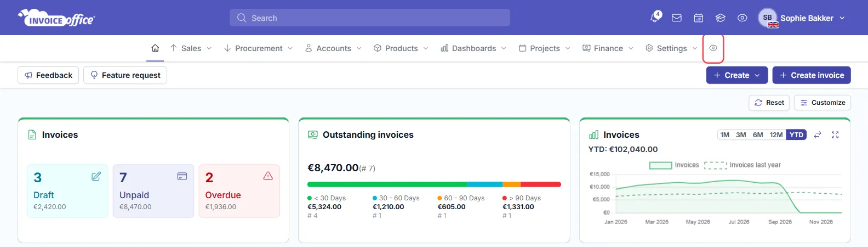868x247 pixels.
Task: Click the Invoices document icon
Action: 32,134
